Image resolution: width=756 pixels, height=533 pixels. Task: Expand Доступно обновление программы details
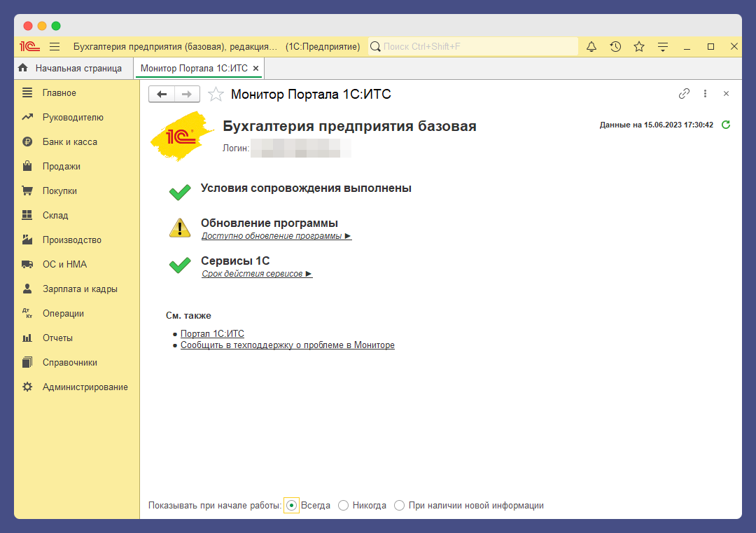point(276,236)
